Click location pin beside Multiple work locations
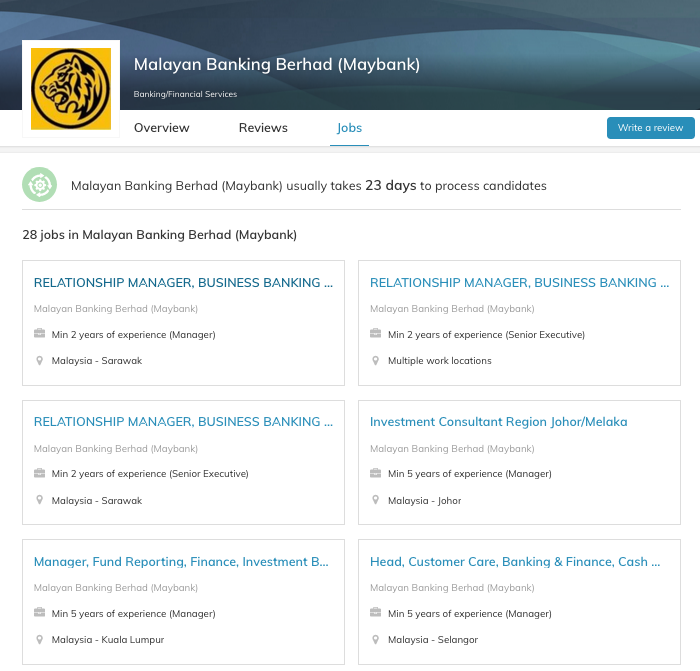This screenshot has height=671, width=700. coord(375,360)
